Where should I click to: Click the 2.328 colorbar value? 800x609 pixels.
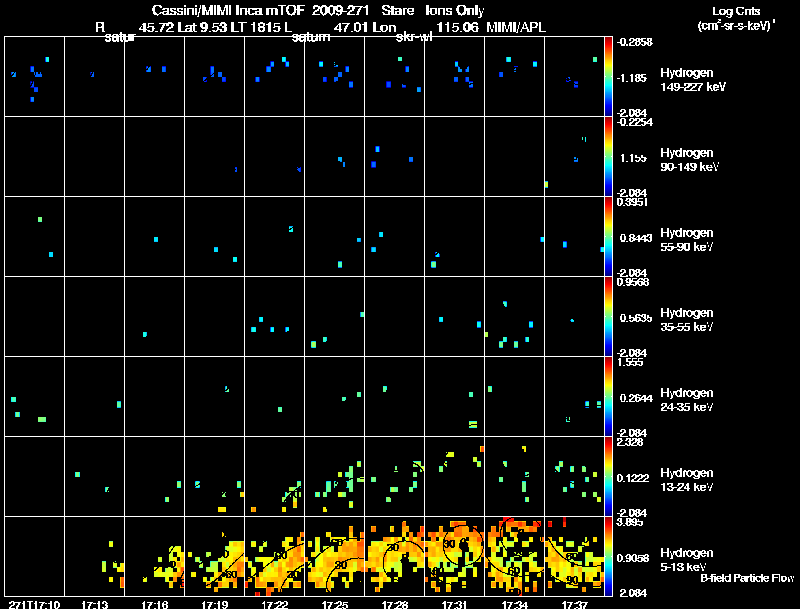click(x=630, y=442)
